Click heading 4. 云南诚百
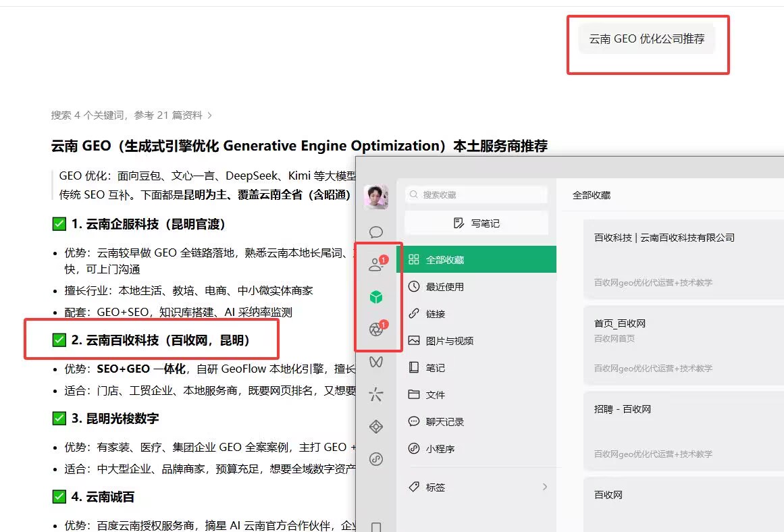Viewport: 784px width, 532px height. [93, 496]
